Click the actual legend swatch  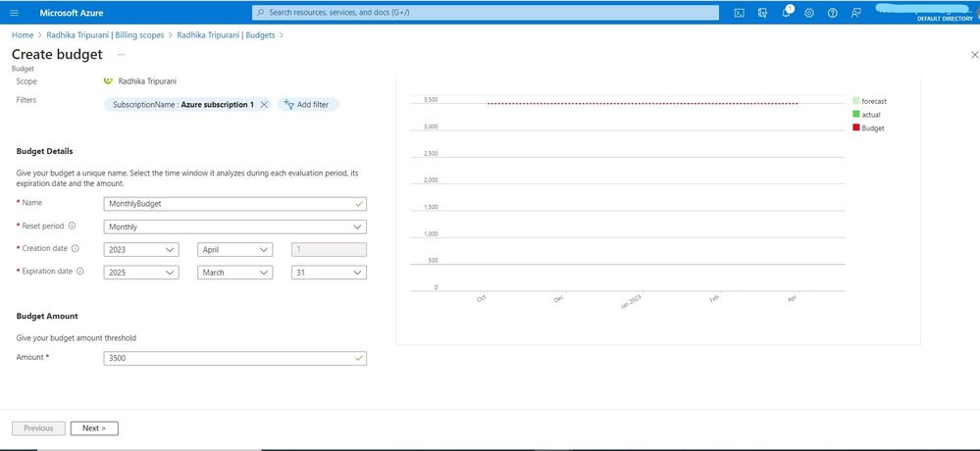pos(855,115)
